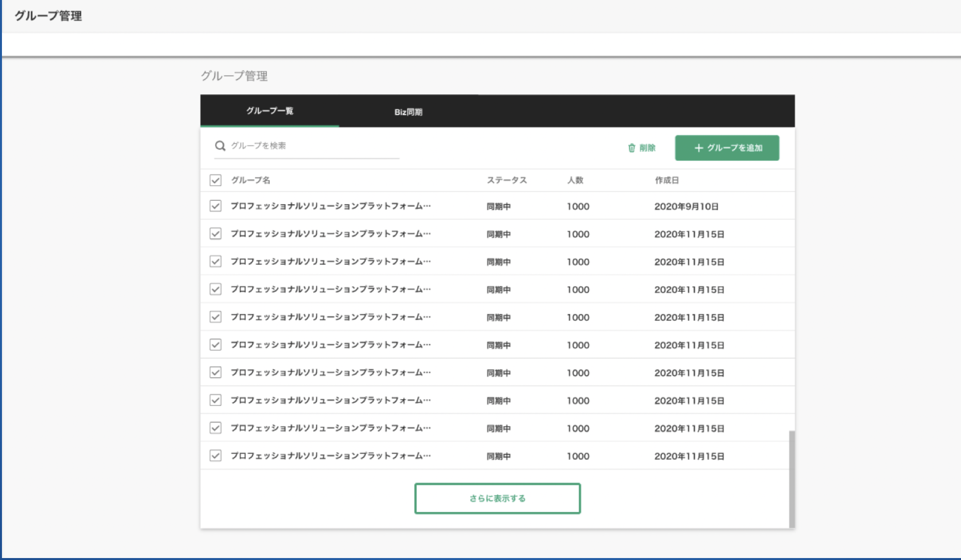The width and height of the screenshot is (961, 560).
Task: Click the 同期中 status in the last row
Action: (x=499, y=456)
